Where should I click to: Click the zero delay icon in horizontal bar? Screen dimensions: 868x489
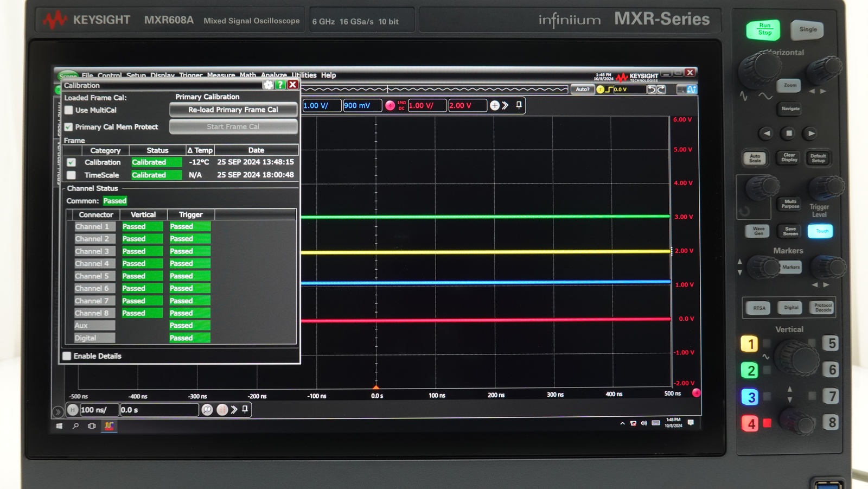pos(207,410)
